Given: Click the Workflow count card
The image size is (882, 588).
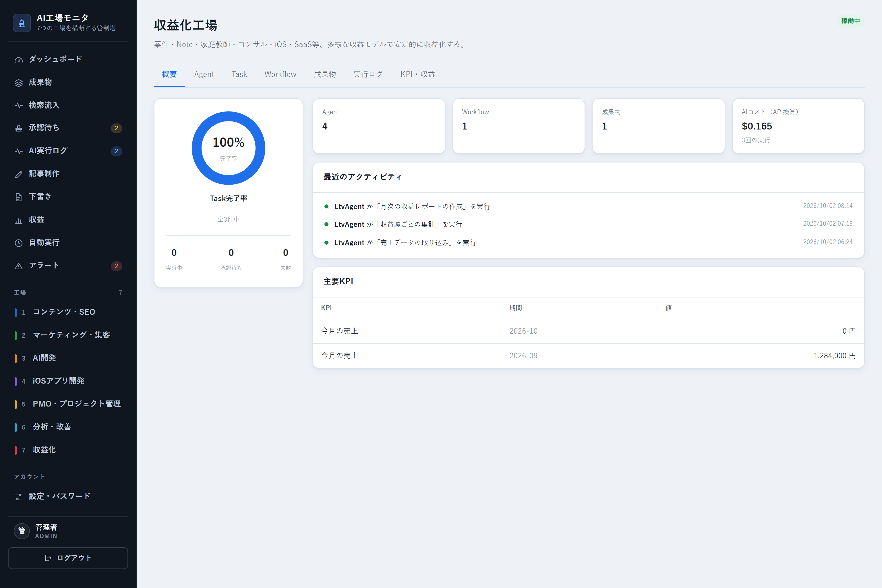Looking at the screenshot, I should [x=519, y=126].
